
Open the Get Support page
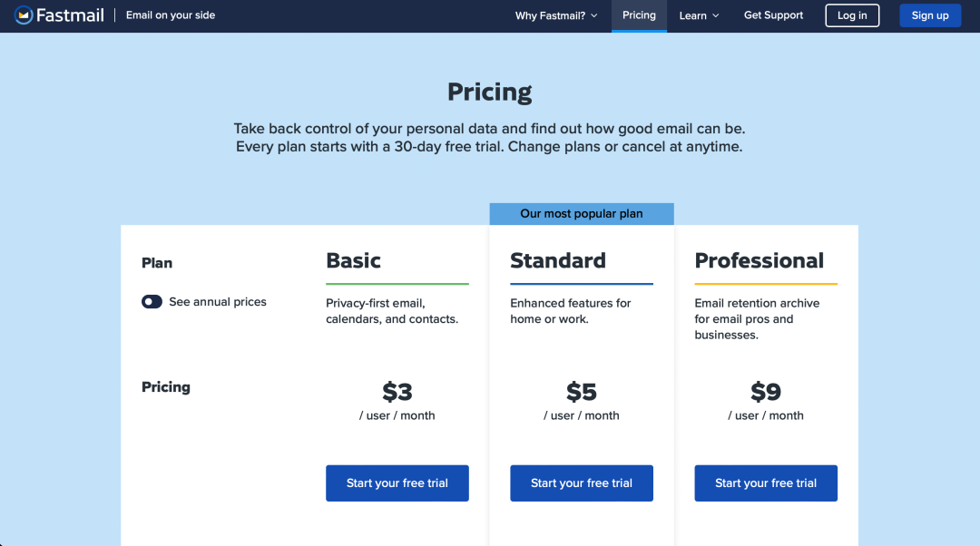tap(773, 15)
